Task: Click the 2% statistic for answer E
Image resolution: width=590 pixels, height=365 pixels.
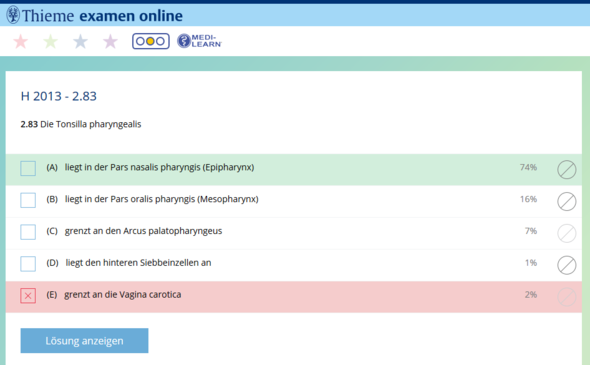Action: point(531,295)
